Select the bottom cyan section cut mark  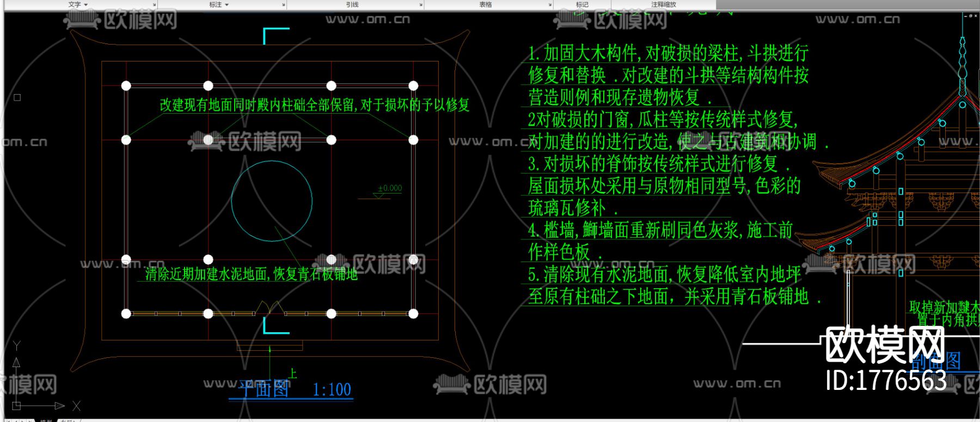tap(276, 325)
